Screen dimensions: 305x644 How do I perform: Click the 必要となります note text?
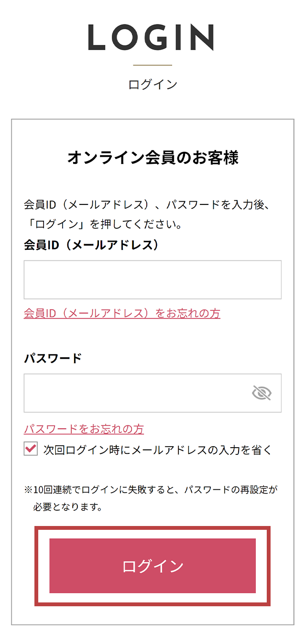tap(67, 507)
